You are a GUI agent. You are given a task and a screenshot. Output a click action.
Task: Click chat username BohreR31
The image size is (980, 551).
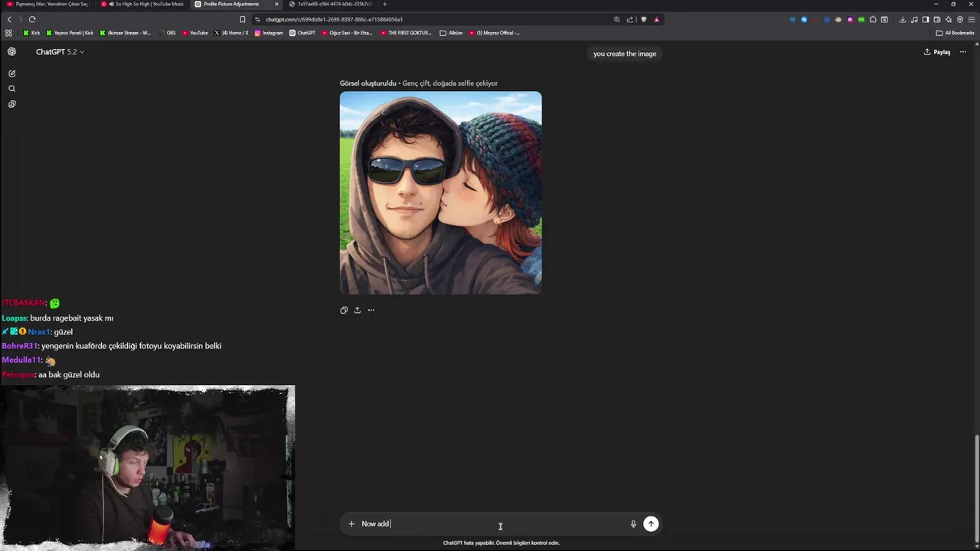19,346
